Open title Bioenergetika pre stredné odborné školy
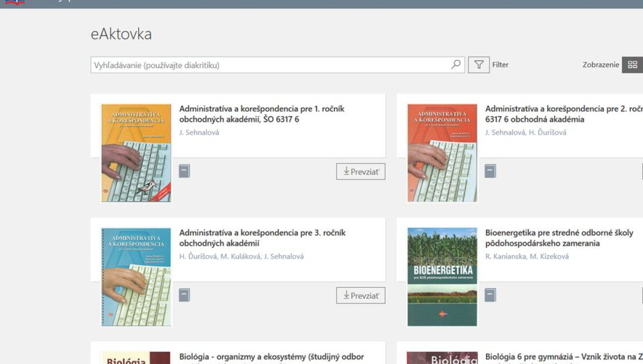Image resolution: width=643 pixels, height=364 pixels. tap(559, 238)
